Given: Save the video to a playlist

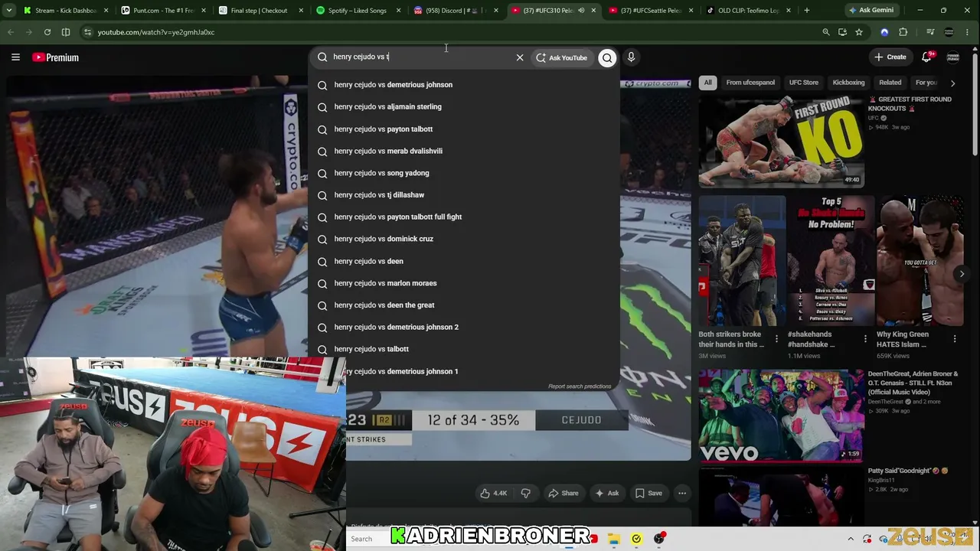Looking at the screenshot, I should (648, 494).
